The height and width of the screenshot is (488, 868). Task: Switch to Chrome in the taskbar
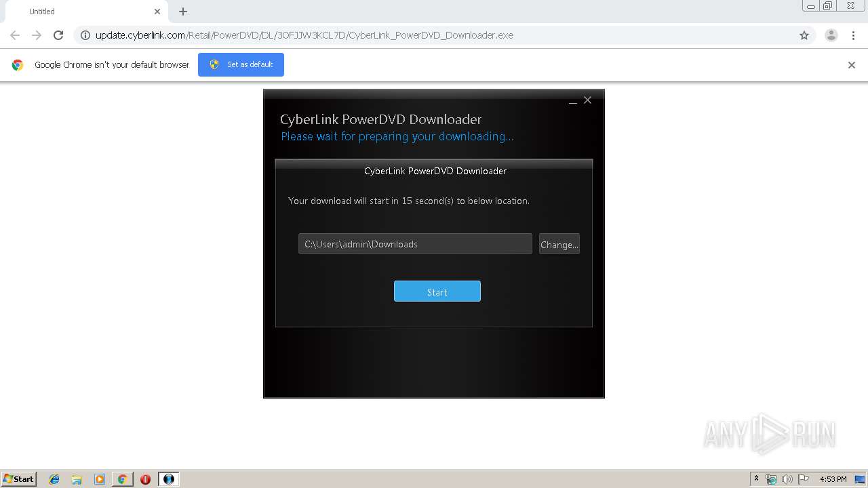pos(122,479)
